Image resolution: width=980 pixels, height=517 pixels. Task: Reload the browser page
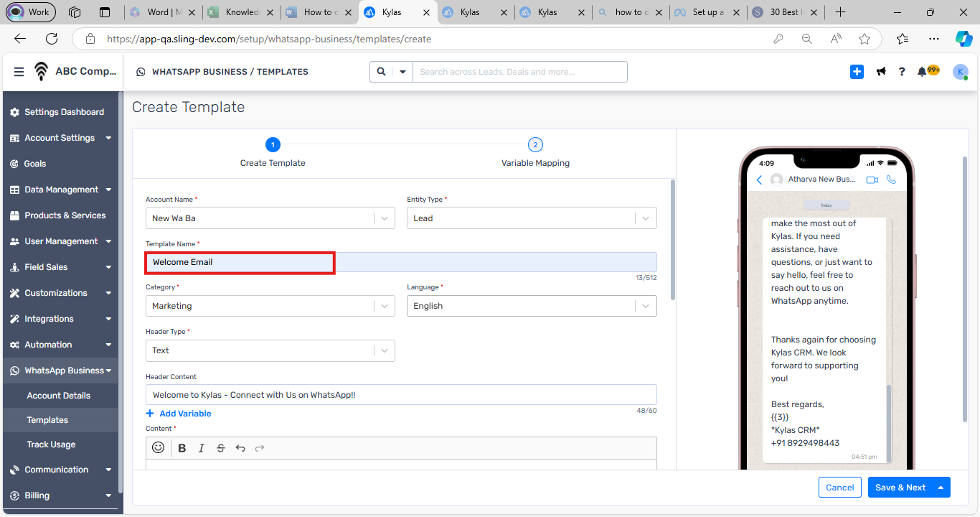(52, 39)
